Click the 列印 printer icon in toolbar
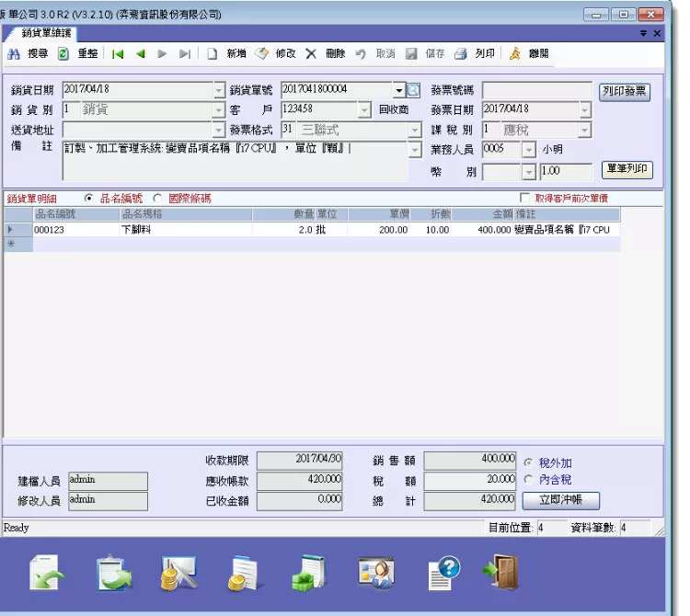The width and height of the screenshot is (690, 616). (x=460, y=54)
